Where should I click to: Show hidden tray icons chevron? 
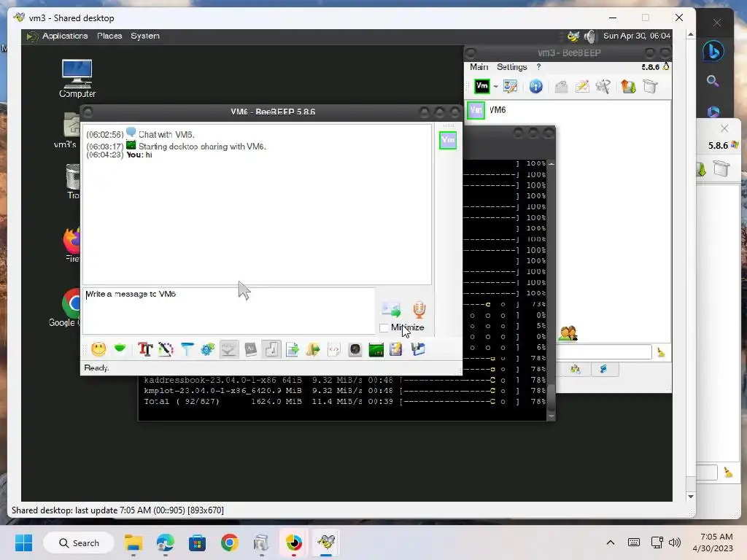[611, 542]
